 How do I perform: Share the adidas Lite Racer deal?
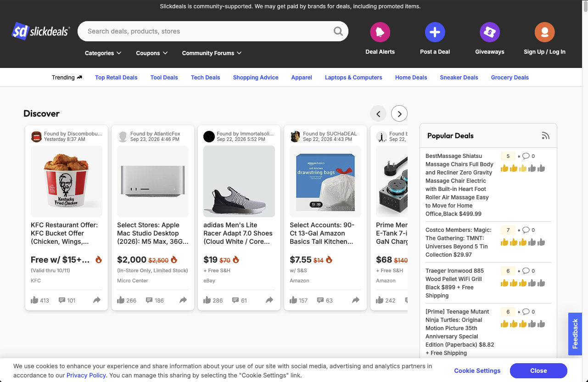(x=269, y=300)
